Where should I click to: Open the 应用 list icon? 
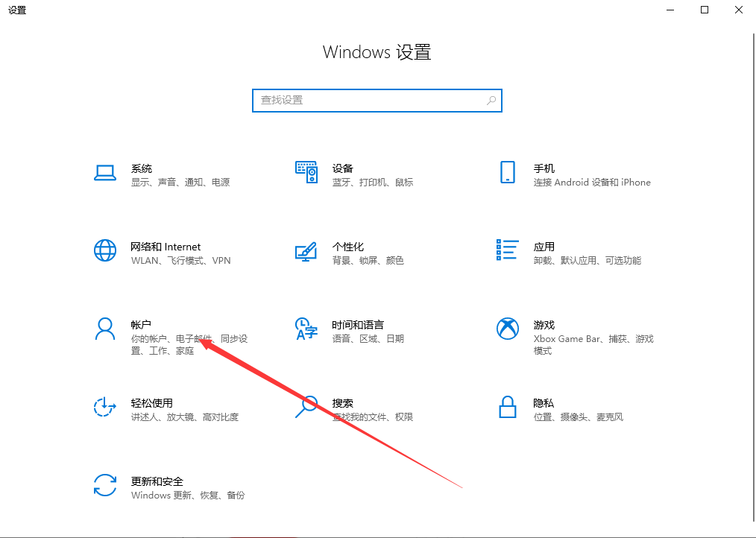tap(508, 250)
